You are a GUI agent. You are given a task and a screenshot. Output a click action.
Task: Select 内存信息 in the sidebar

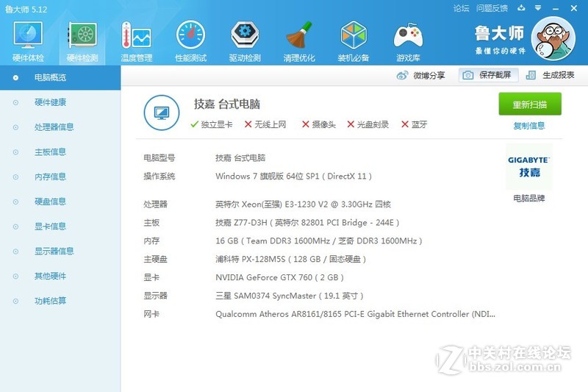coord(60,177)
